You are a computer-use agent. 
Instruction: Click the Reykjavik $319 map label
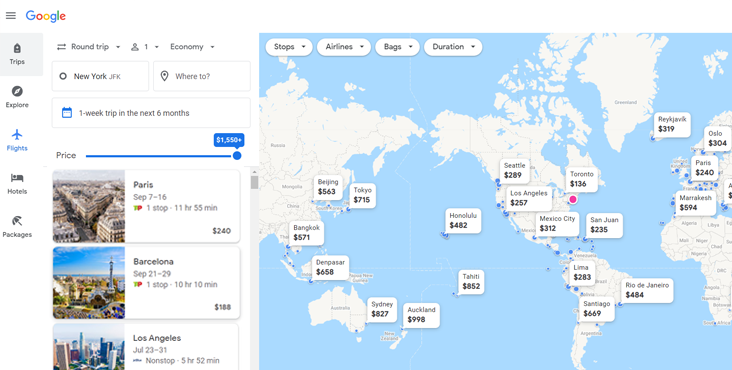tap(672, 124)
